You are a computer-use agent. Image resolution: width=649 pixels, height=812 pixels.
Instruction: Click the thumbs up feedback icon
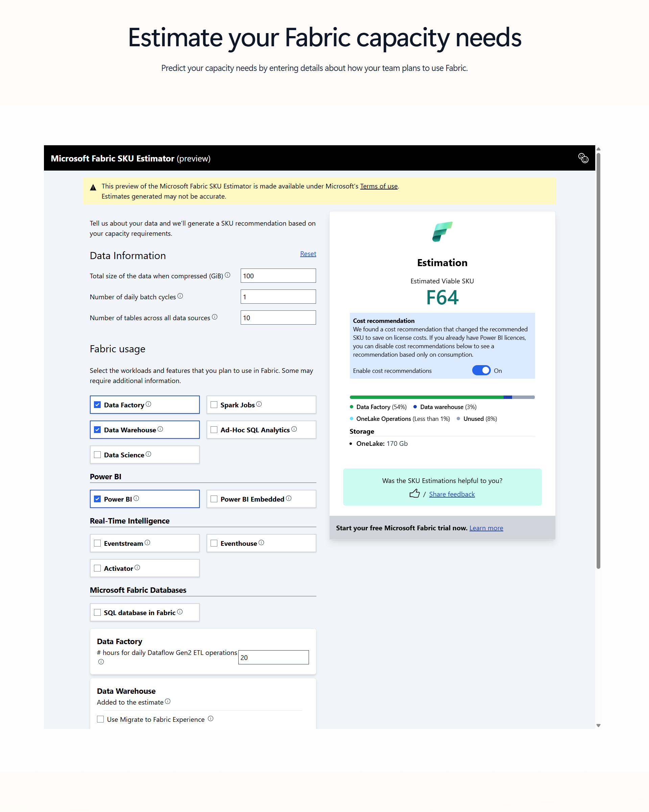coord(414,493)
